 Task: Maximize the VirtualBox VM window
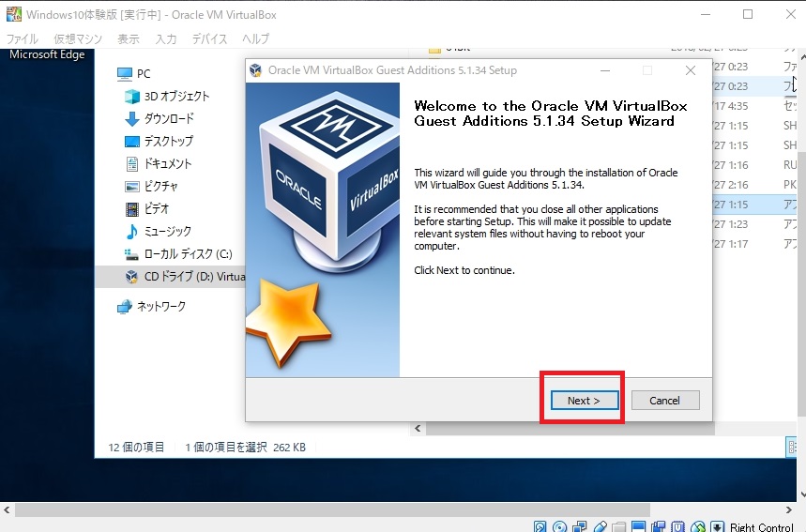(748, 14)
